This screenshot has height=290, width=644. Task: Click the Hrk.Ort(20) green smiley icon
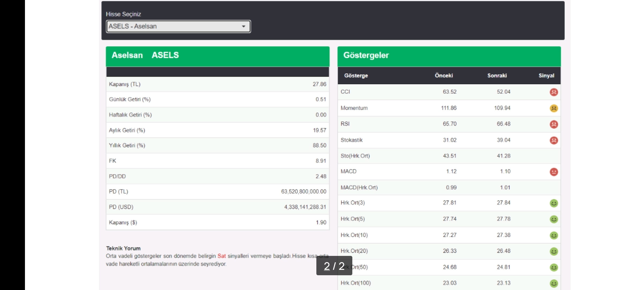(x=554, y=251)
